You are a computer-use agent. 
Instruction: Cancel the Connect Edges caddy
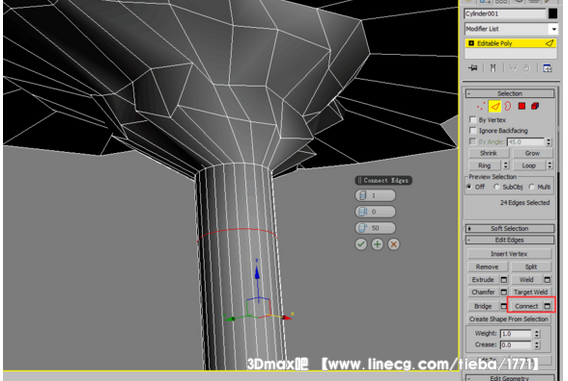pyautogui.click(x=394, y=244)
